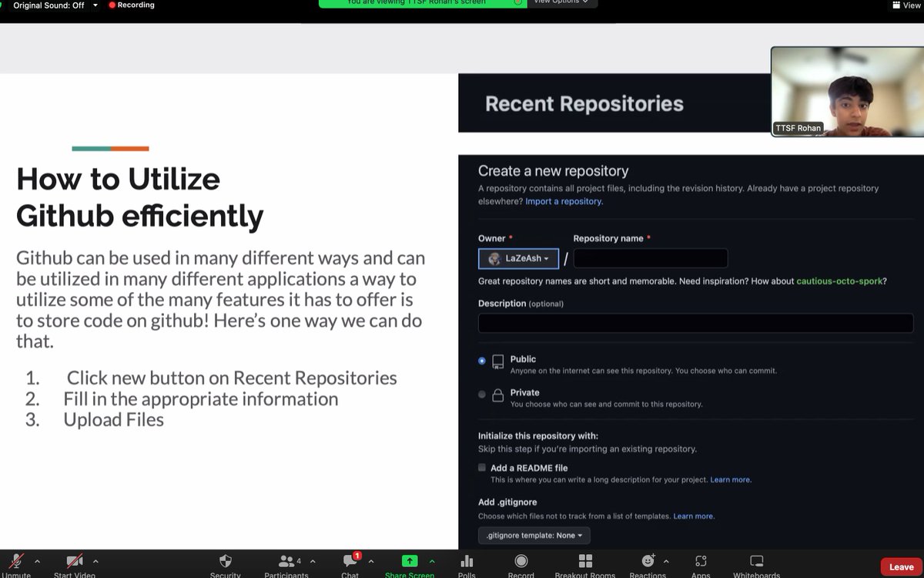The width and height of the screenshot is (924, 578).
Task: Click step 'Fill in the appropriate information'
Action: 201,398
